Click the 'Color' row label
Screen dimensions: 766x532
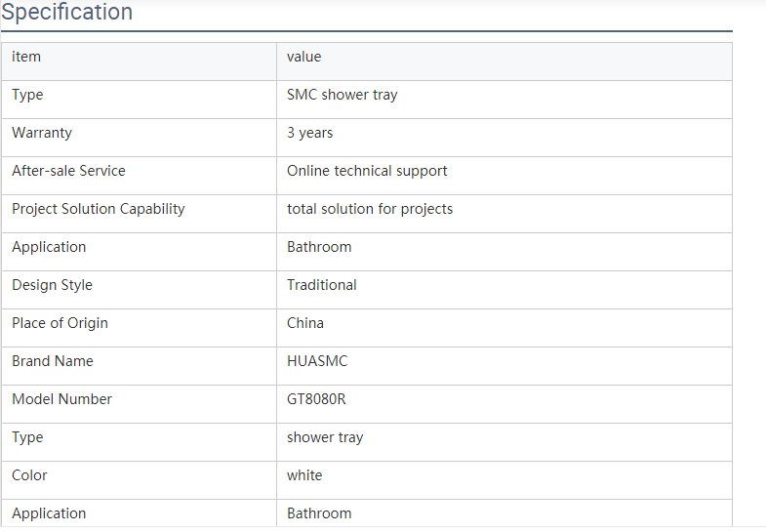[30, 475]
